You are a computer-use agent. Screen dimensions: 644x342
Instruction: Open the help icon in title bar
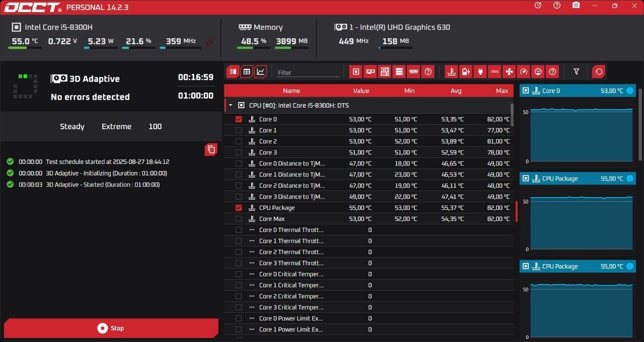click(x=557, y=6)
